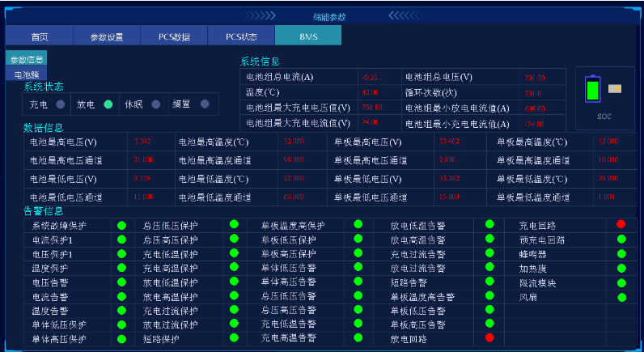The height and width of the screenshot is (352, 644).
Task: Open the PCS状态 tab
Action: pyautogui.click(x=241, y=36)
